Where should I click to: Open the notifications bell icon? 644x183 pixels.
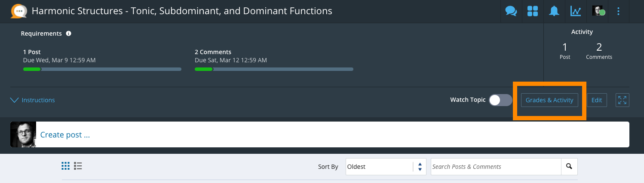pyautogui.click(x=554, y=11)
